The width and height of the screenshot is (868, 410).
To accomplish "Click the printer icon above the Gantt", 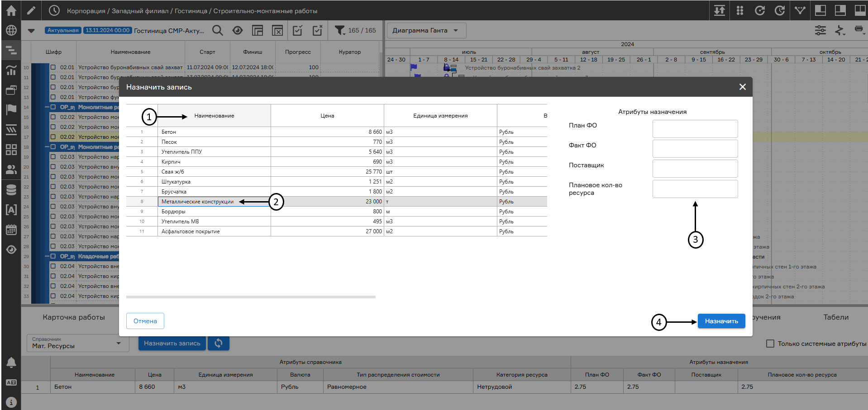I will 859,29.
